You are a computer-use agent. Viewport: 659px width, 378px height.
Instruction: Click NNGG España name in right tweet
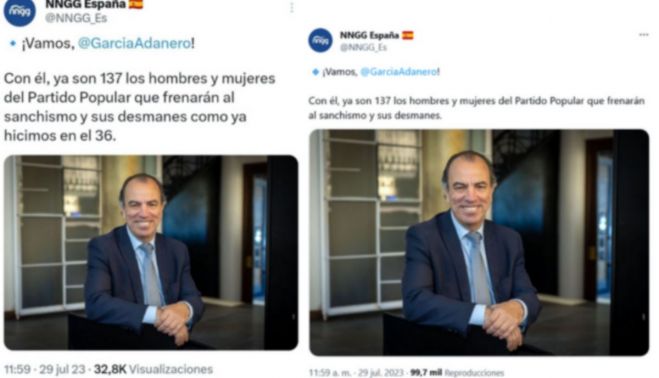coord(369,35)
